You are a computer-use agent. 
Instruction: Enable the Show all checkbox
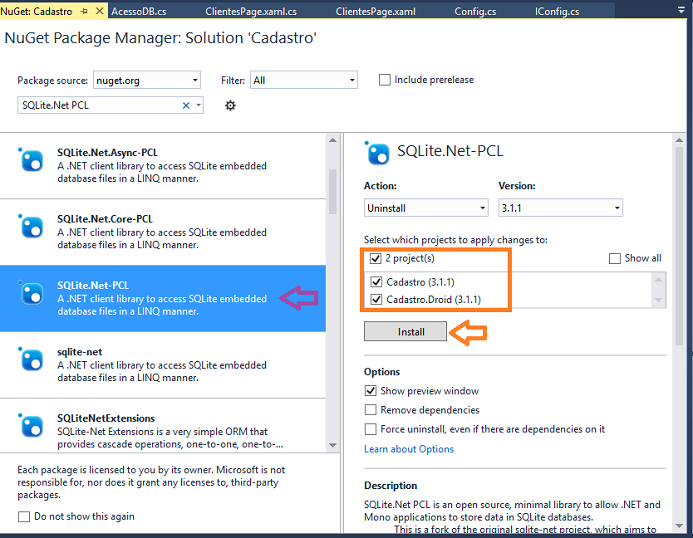point(615,258)
